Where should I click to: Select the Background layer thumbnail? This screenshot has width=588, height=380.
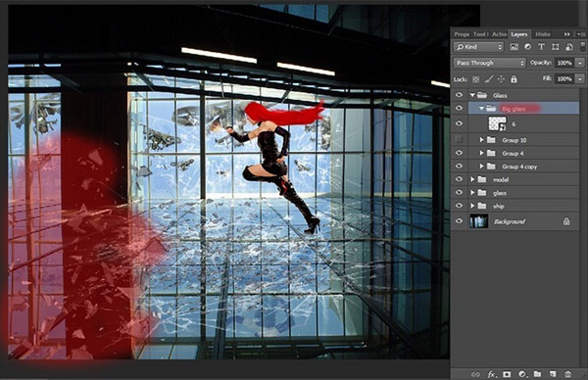479,221
